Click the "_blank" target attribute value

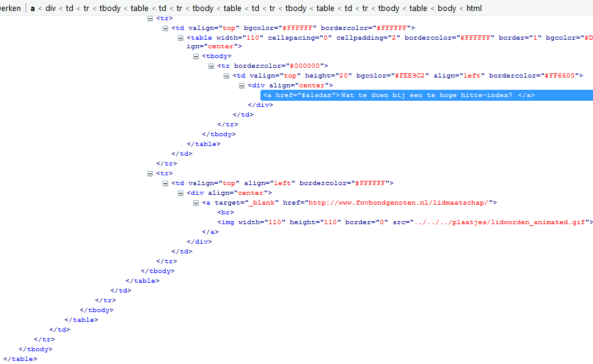coord(262,203)
